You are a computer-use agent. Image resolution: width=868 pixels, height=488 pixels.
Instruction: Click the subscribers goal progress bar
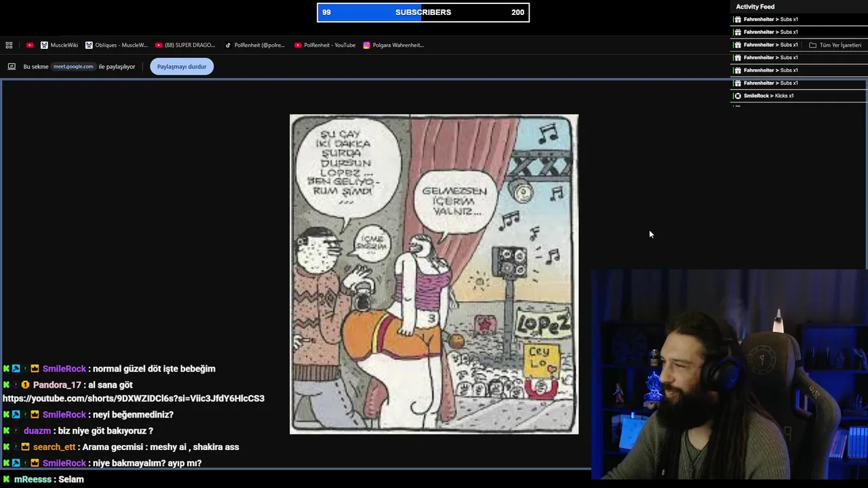tap(423, 12)
